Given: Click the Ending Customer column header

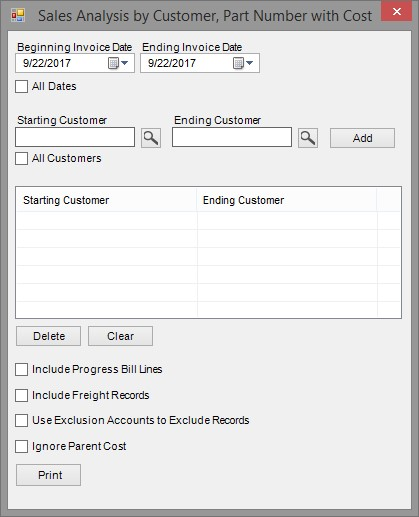Looking at the screenshot, I should pyautogui.click(x=287, y=200).
